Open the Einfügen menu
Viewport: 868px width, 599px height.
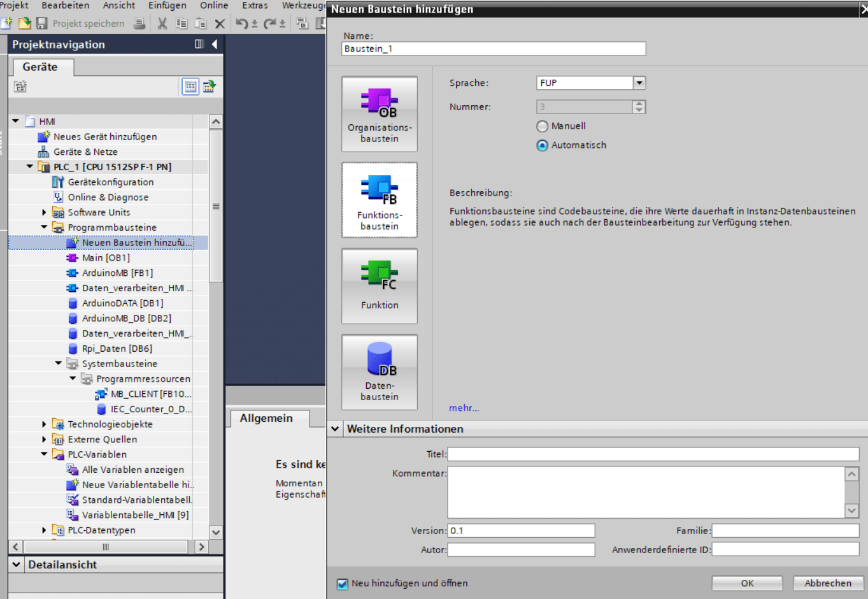pyautogui.click(x=167, y=6)
